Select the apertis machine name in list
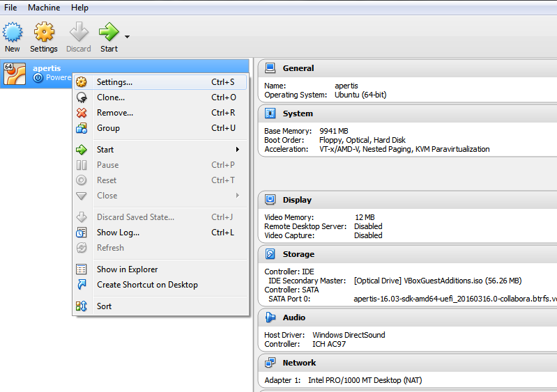The height and width of the screenshot is (392, 557). pos(47,68)
